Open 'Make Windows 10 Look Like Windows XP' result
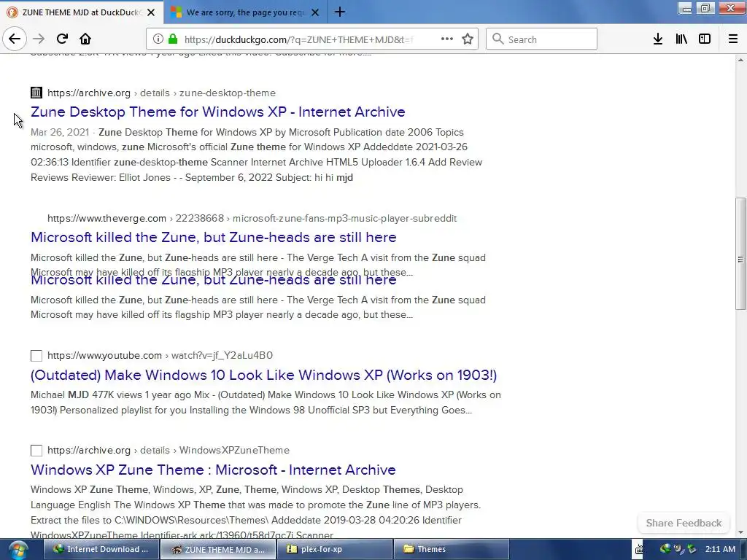This screenshot has height=560, width=747. 263,375
